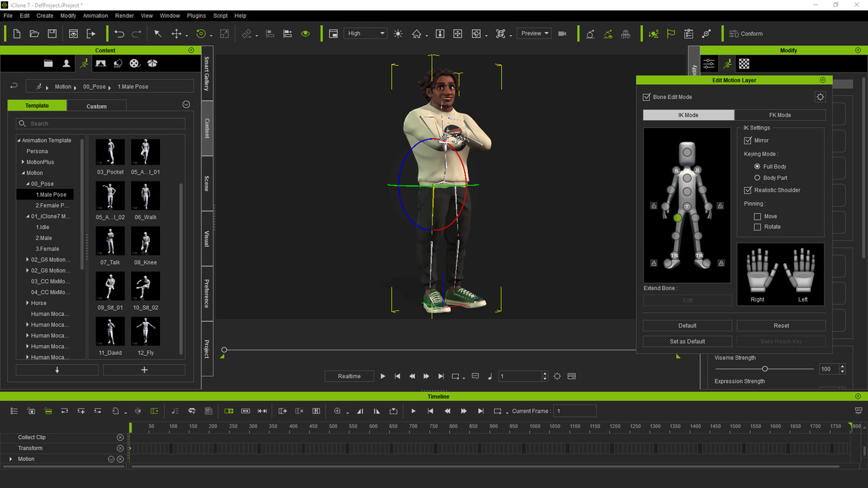Select the 06_Walk pose thumbnail
This screenshot has height=488, width=868.
click(145, 196)
